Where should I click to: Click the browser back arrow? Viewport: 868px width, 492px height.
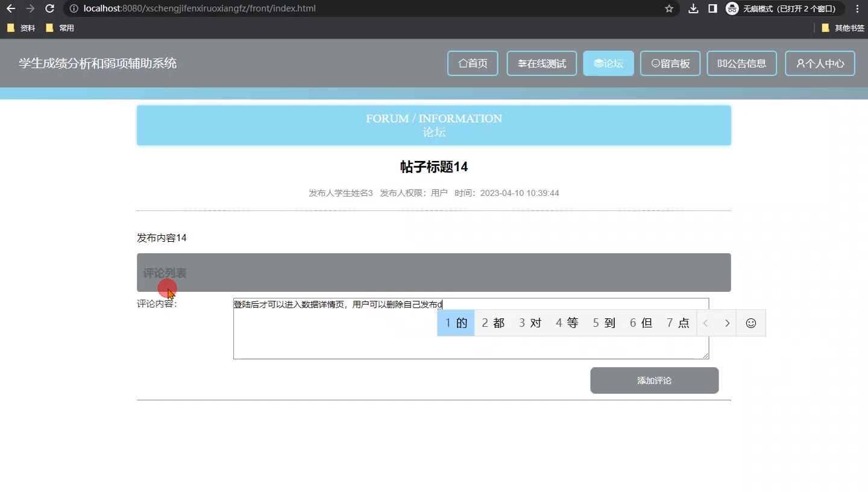click(x=11, y=8)
